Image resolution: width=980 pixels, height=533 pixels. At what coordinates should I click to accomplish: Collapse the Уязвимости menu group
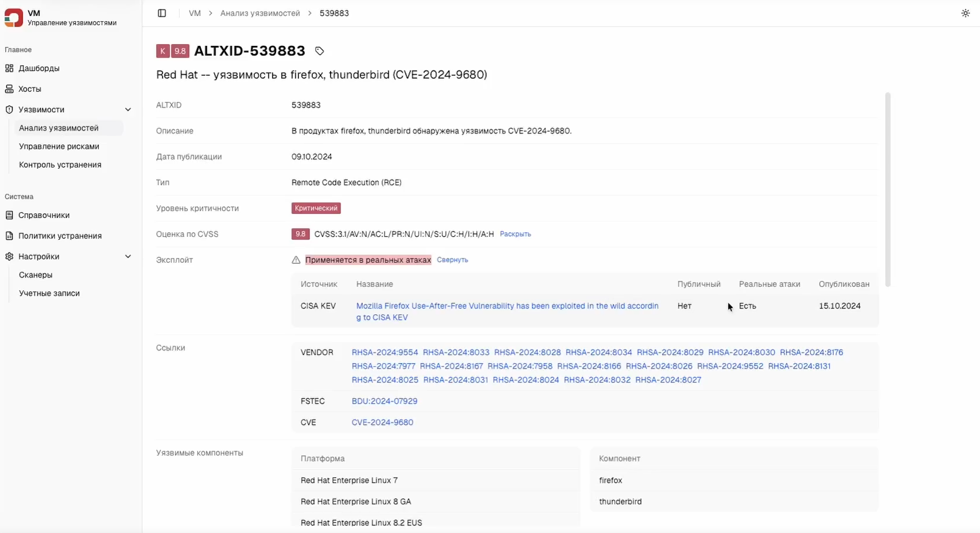click(127, 109)
